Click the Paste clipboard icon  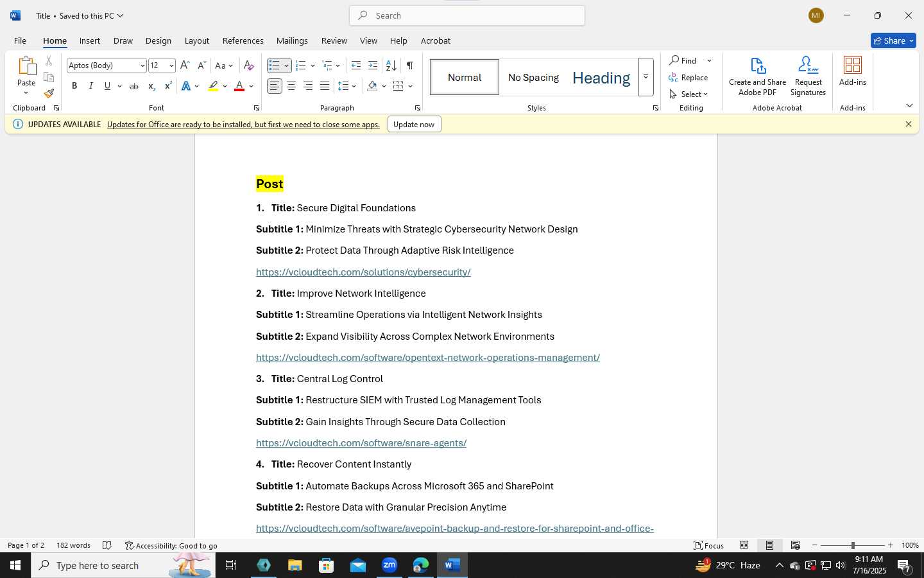26,66
